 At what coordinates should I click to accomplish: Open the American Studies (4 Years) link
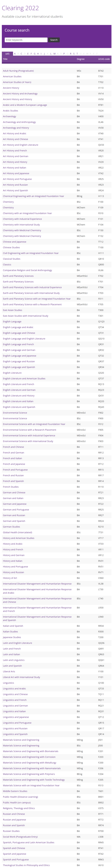pos(17,82)
